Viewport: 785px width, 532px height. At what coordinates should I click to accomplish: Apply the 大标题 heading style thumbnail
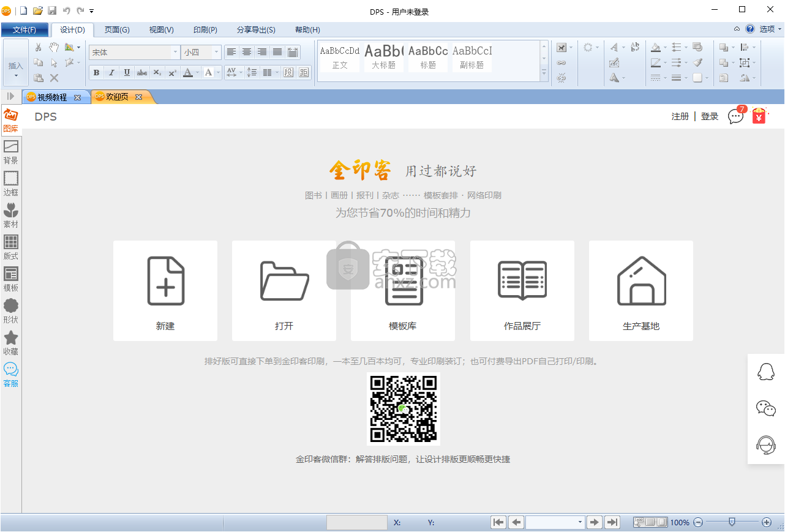[x=384, y=57]
